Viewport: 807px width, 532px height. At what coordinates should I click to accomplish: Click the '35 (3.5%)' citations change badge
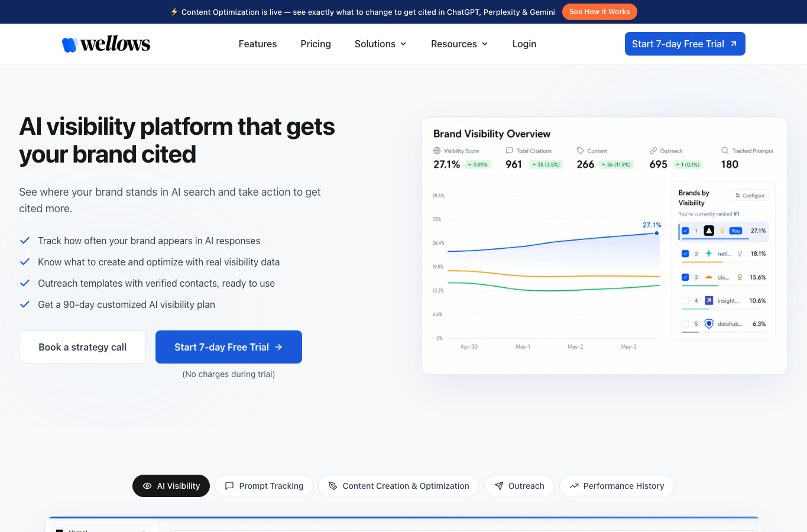click(545, 165)
